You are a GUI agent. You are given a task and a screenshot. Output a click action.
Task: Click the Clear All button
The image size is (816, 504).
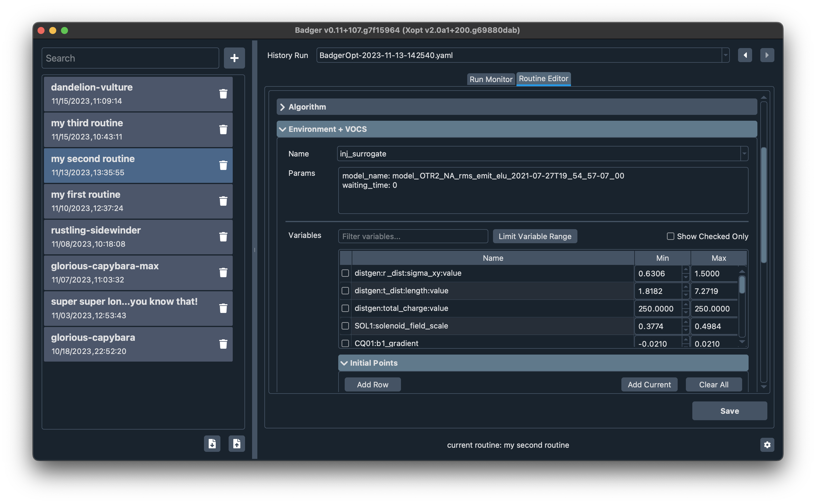click(x=713, y=385)
